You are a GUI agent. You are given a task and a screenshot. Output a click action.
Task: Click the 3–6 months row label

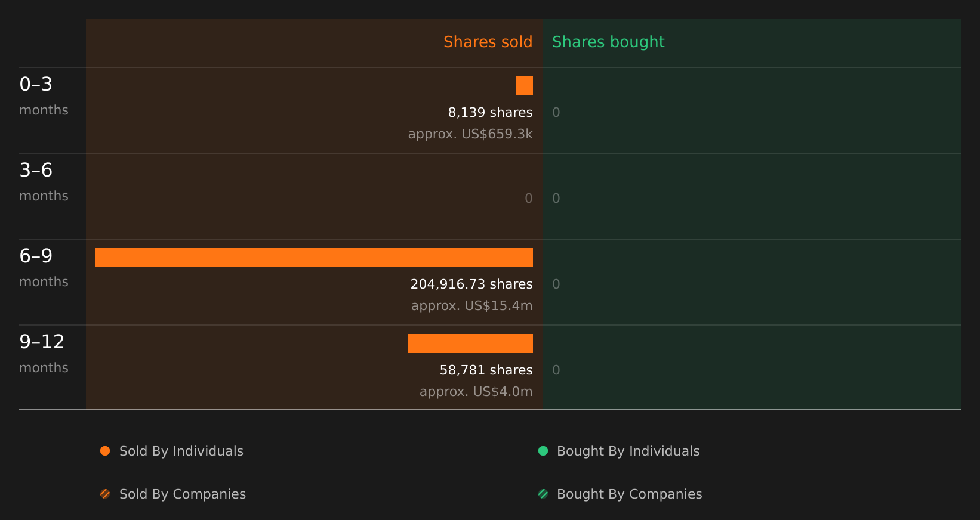pyautogui.click(x=44, y=182)
